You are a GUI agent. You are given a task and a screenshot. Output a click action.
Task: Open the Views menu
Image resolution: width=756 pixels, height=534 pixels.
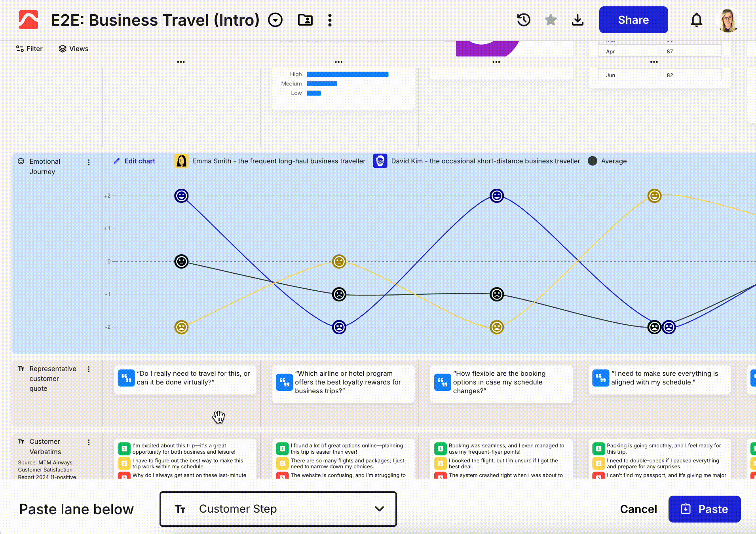click(74, 49)
